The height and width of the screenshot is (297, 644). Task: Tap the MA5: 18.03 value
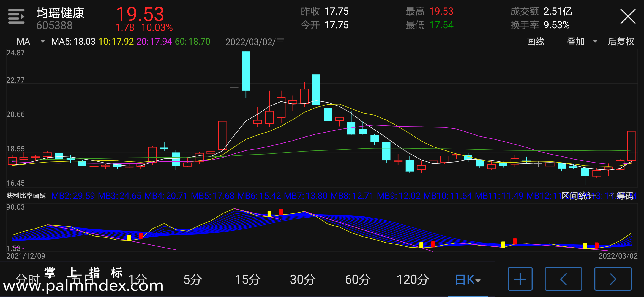point(73,42)
